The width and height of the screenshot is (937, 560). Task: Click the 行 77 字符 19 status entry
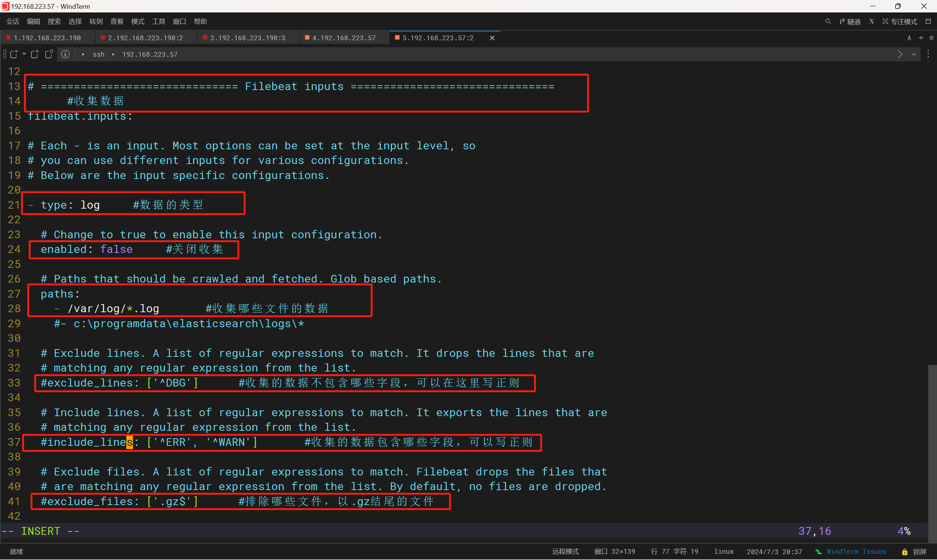click(x=674, y=551)
